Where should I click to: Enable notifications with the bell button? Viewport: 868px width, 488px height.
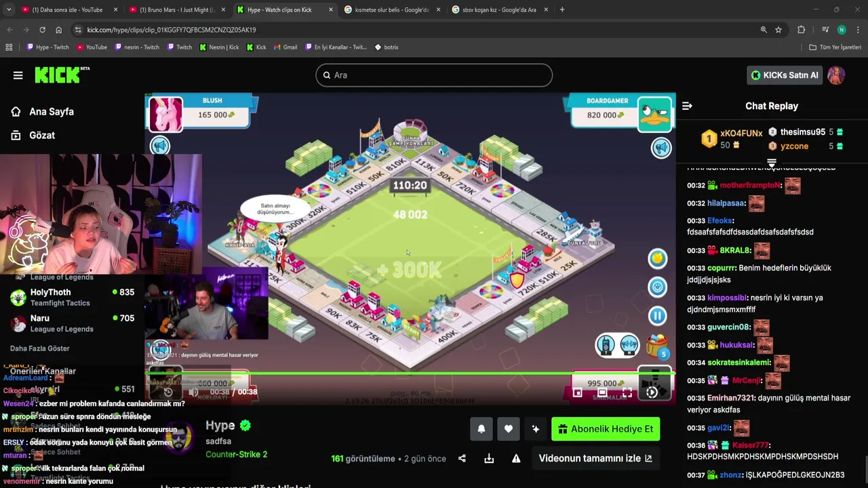pos(481,429)
